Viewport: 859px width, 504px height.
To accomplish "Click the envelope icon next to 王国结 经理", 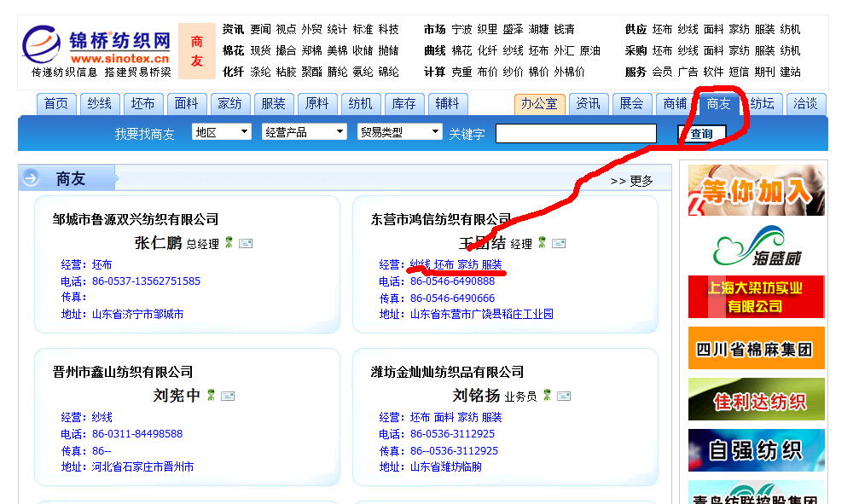I will tap(559, 243).
